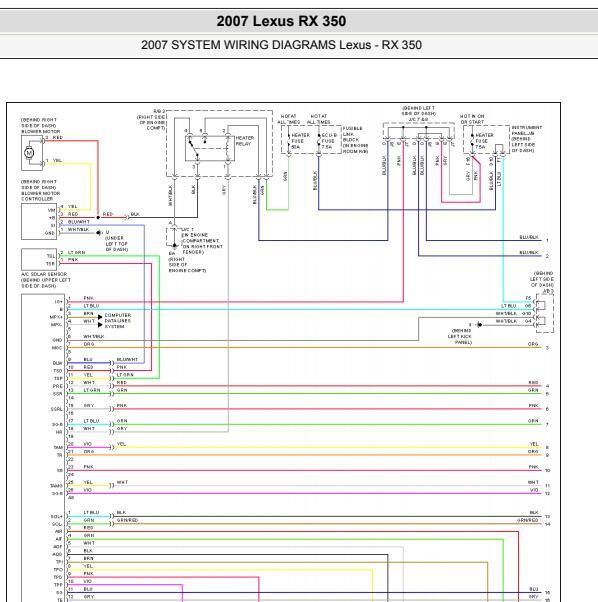Click the "TSL" terminal on the solar sensor

(51, 256)
